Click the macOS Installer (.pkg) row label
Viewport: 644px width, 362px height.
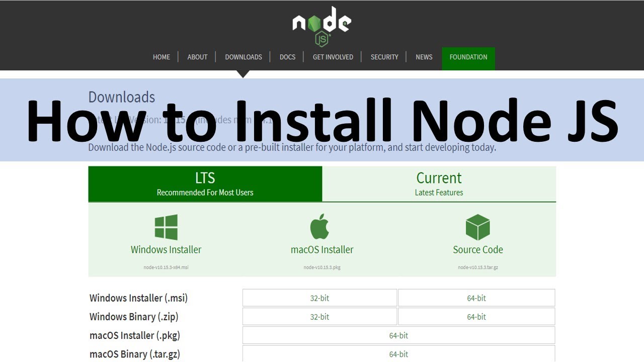point(135,335)
